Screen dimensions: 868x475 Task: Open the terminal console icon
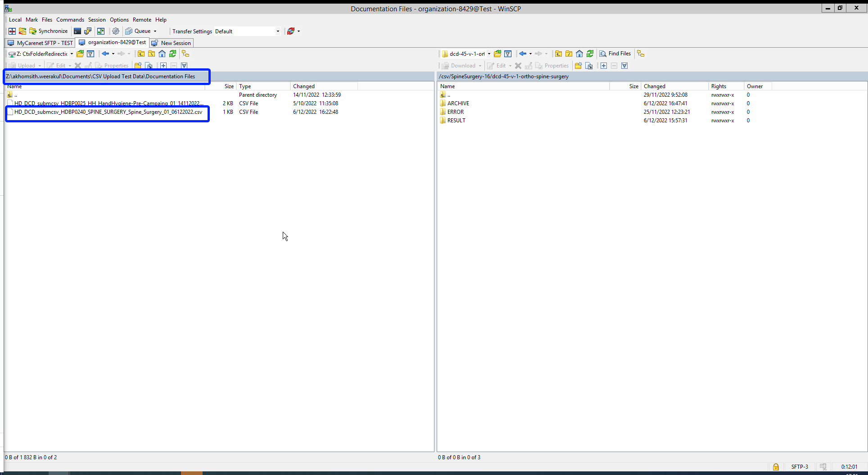click(x=77, y=31)
